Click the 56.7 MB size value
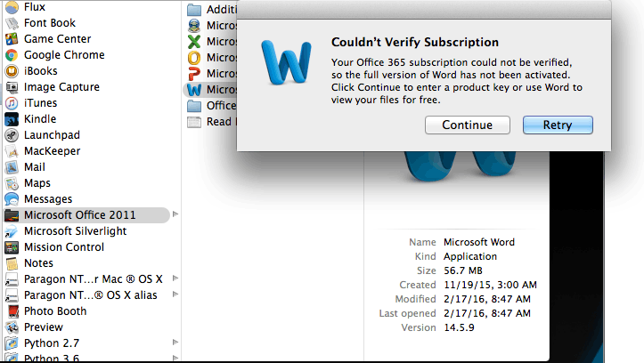 (x=463, y=270)
